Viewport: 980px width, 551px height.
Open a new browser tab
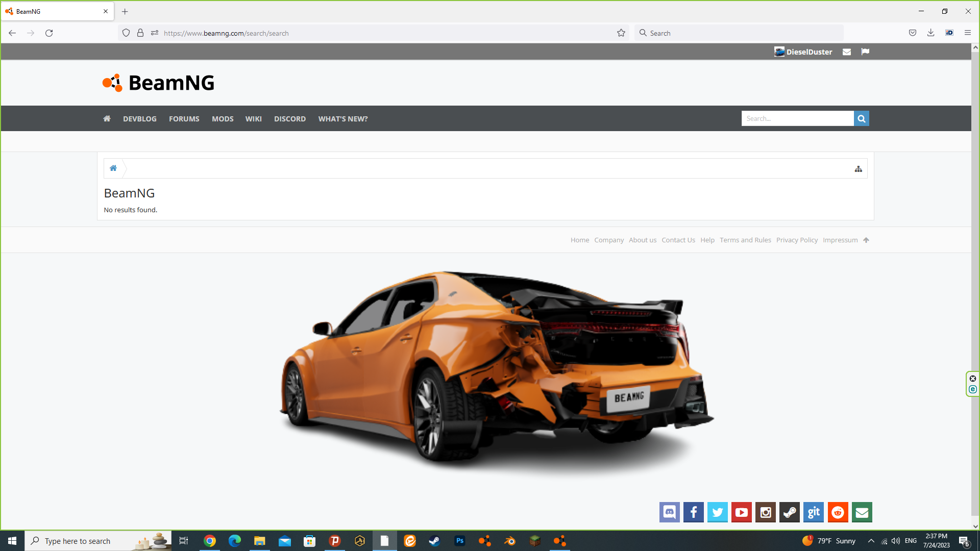click(x=125, y=11)
